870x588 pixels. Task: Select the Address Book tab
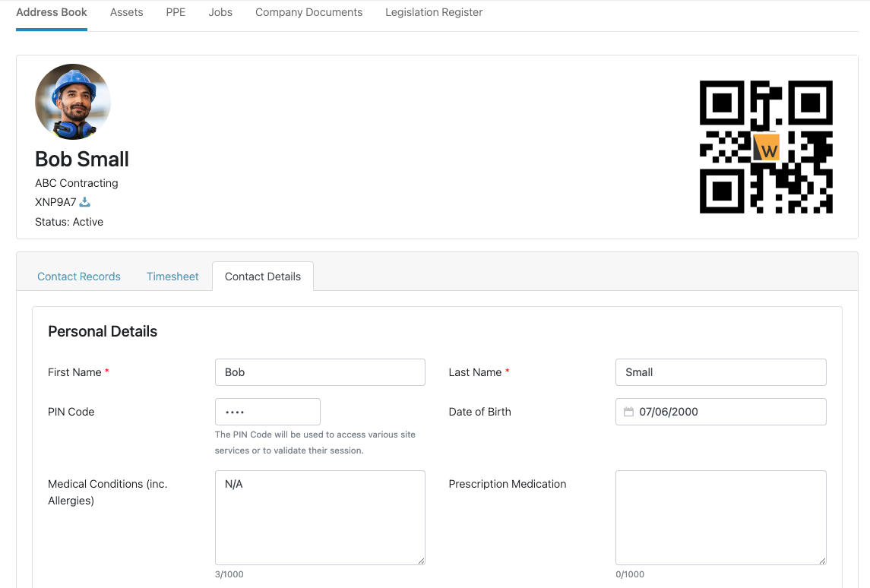click(x=51, y=12)
